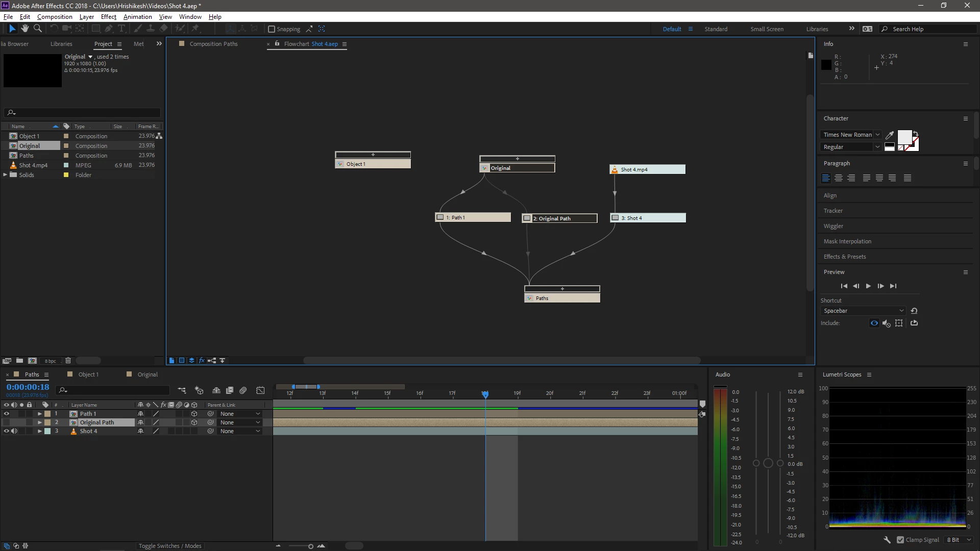Open the Animation menu
The image size is (980, 551).
[137, 17]
